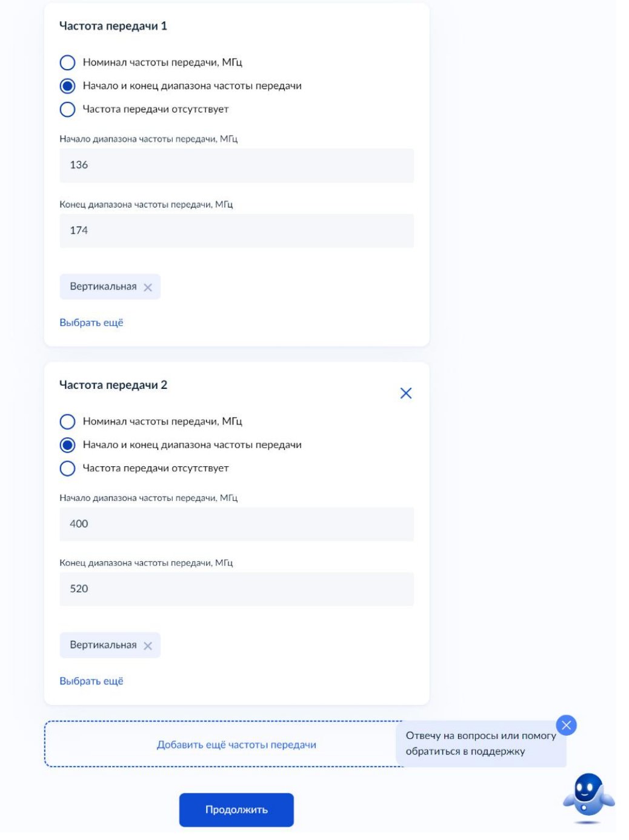This screenshot has width=629, height=840.
Task: Choose range start/end option in block 2
Action: (68, 445)
